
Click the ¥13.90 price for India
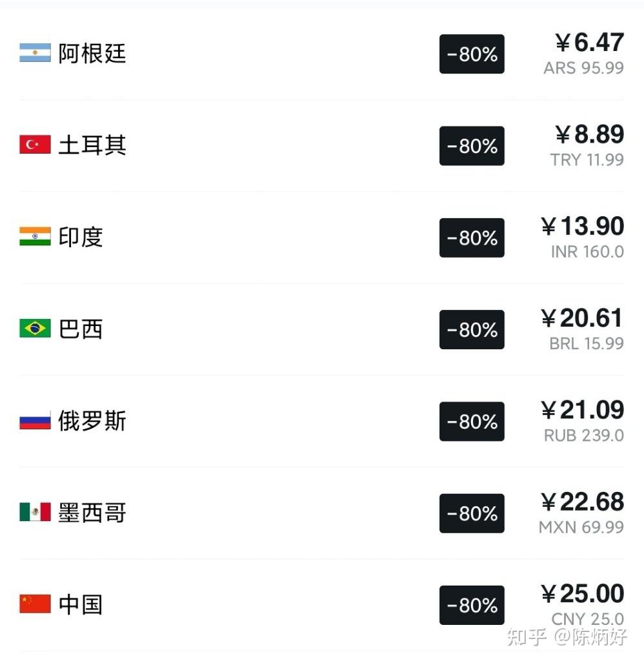582,226
